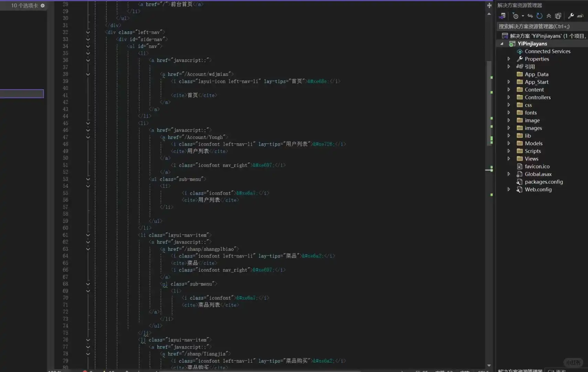Click the editor split-window icon above the scrollbar
This screenshot has width=588, height=372.
(x=489, y=5)
